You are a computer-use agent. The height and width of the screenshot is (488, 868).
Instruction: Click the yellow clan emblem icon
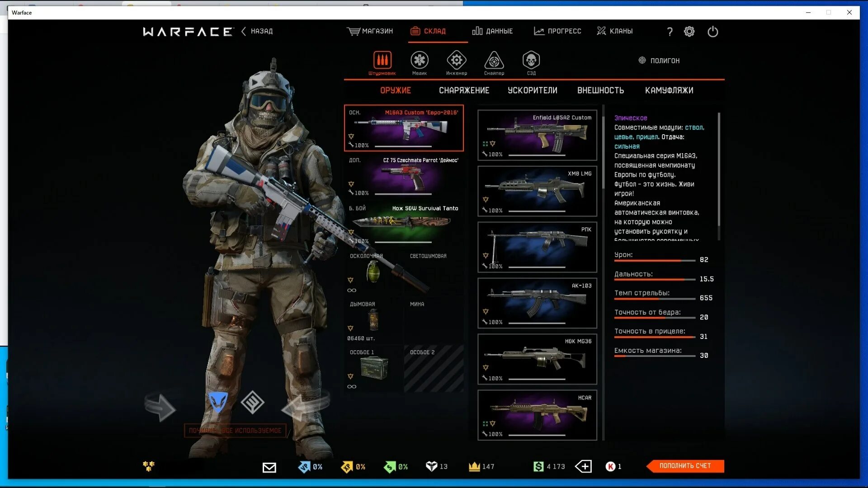point(149,466)
